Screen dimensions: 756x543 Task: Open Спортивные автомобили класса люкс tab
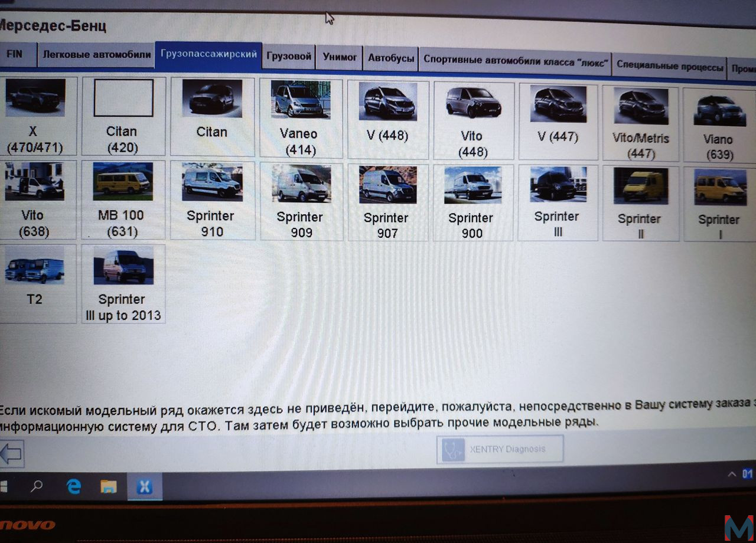tap(515, 61)
